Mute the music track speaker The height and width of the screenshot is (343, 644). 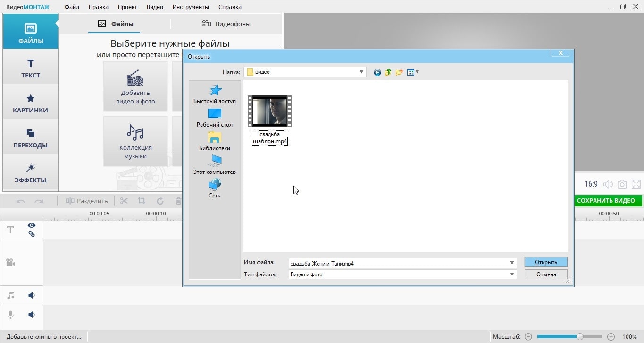tap(32, 295)
